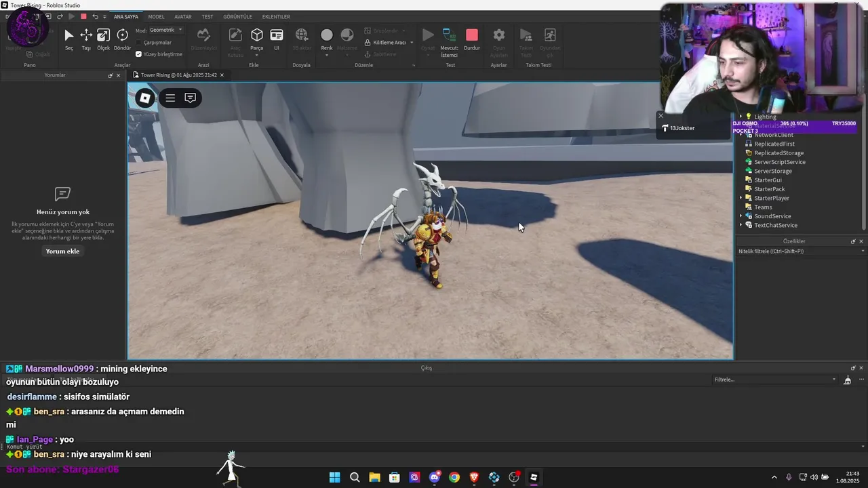Image resolution: width=868 pixels, height=488 pixels.
Task: Expand the Parça dropdown arrow
Action: pos(256,55)
